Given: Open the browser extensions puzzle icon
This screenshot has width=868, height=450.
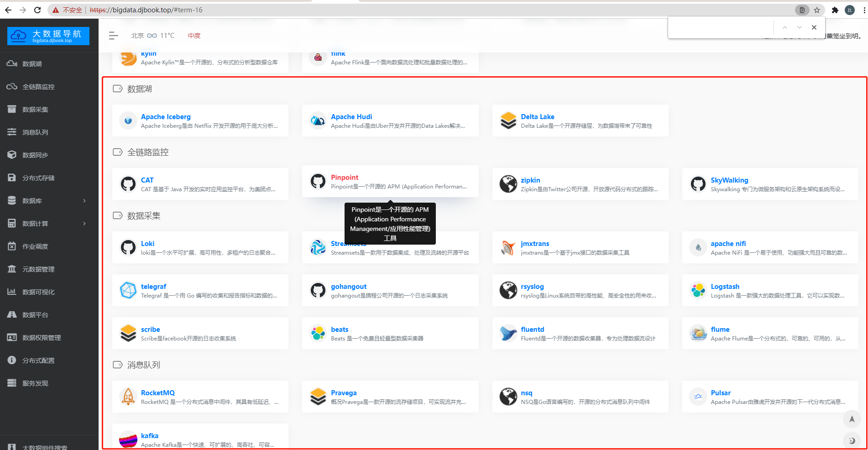Looking at the screenshot, I should [x=835, y=10].
